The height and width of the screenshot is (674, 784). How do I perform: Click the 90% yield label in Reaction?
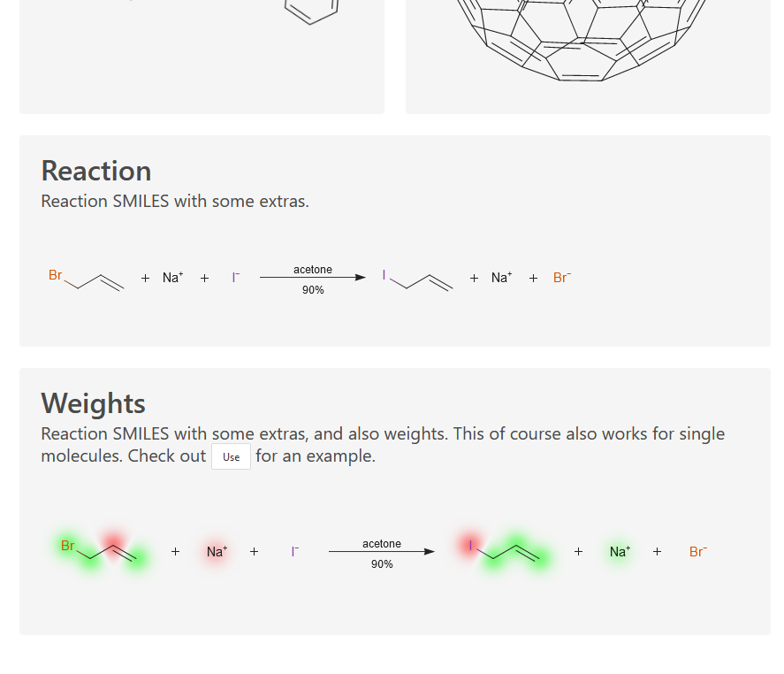(313, 290)
